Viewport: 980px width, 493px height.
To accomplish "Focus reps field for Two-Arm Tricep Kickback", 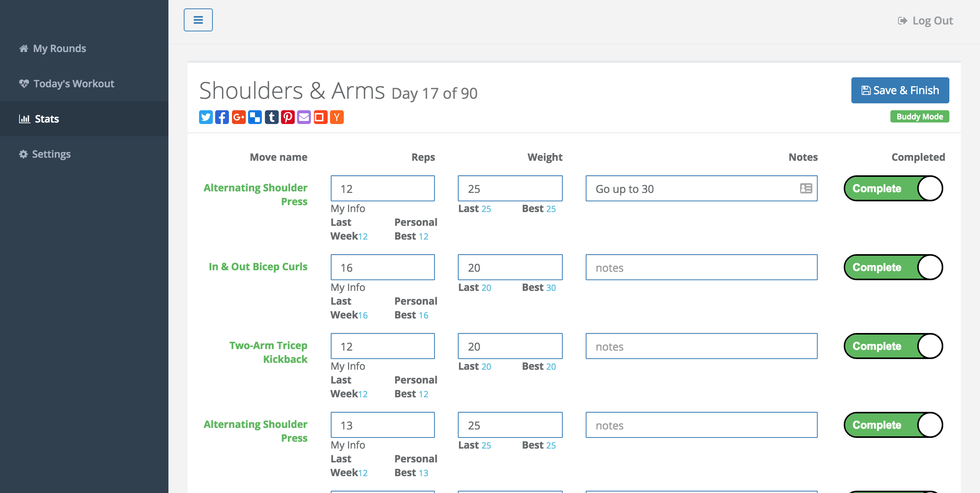I will (383, 346).
